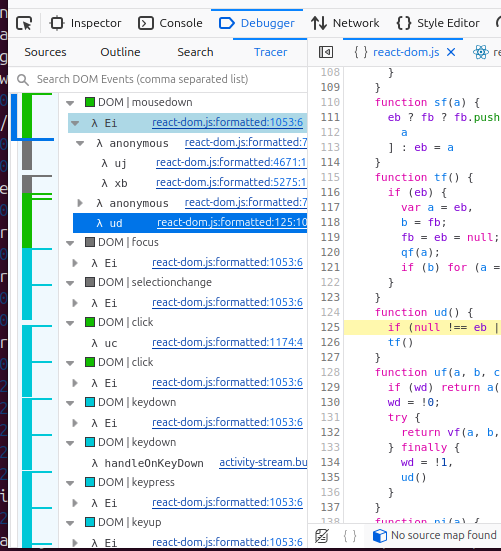Viewport: 501px width, 551px height.
Task: Collapse the first anonymous function row
Action: 80,143
